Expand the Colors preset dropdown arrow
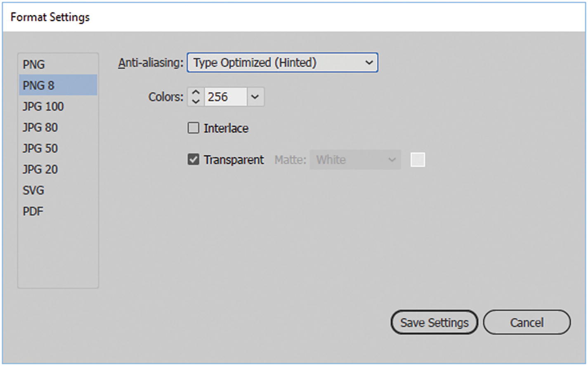Image resolution: width=588 pixels, height=366 pixels. 255,97
